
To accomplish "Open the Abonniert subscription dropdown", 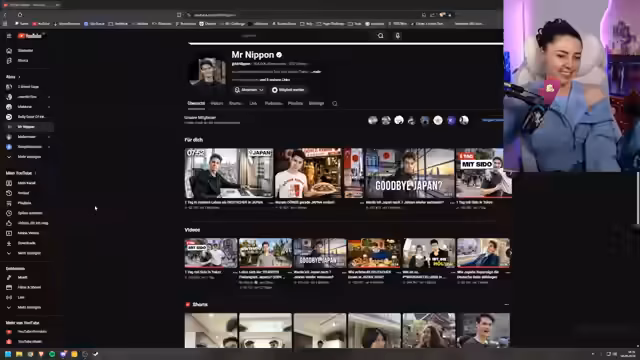I will coord(249,90).
